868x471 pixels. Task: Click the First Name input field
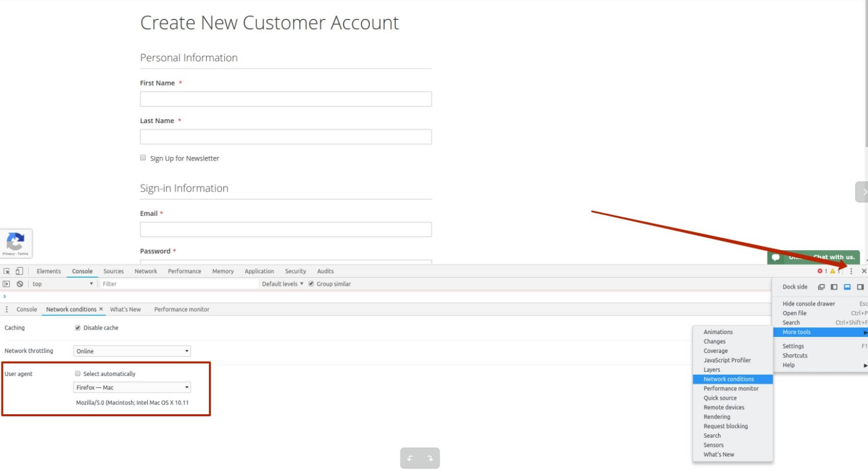tap(286, 99)
